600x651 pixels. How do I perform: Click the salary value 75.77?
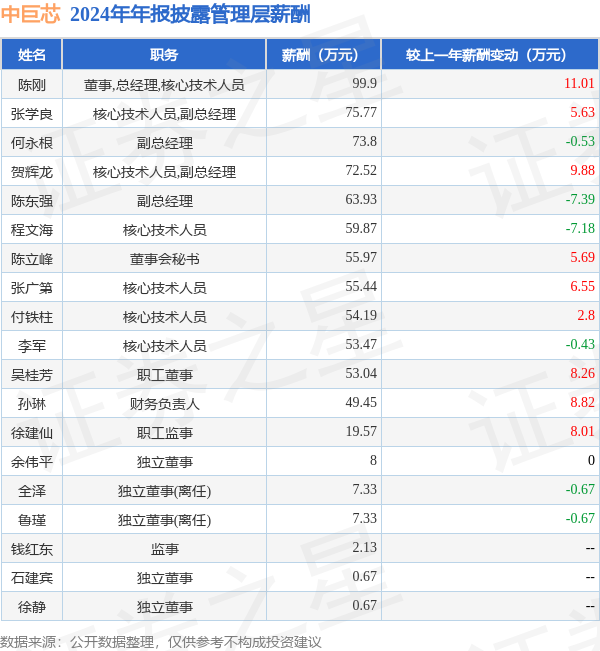click(x=361, y=112)
